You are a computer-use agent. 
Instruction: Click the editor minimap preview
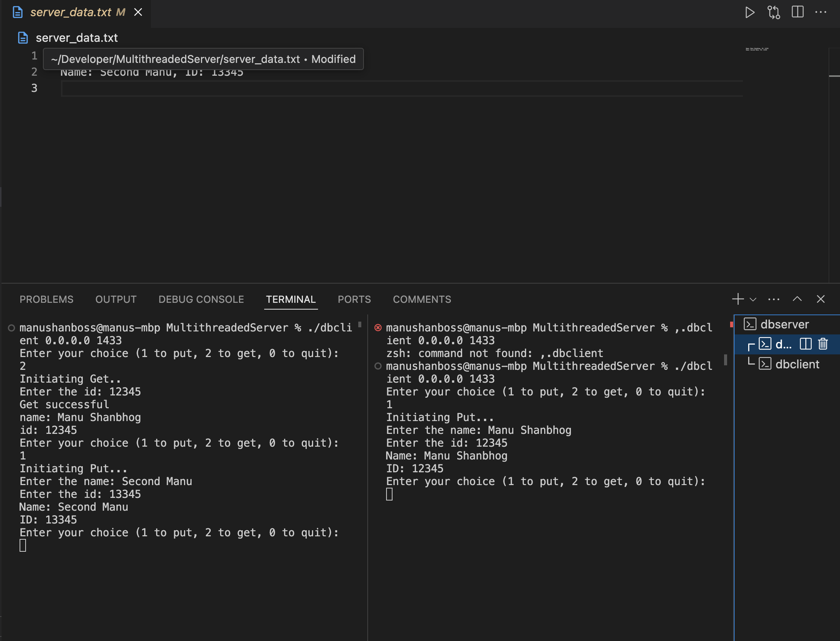[x=757, y=49]
